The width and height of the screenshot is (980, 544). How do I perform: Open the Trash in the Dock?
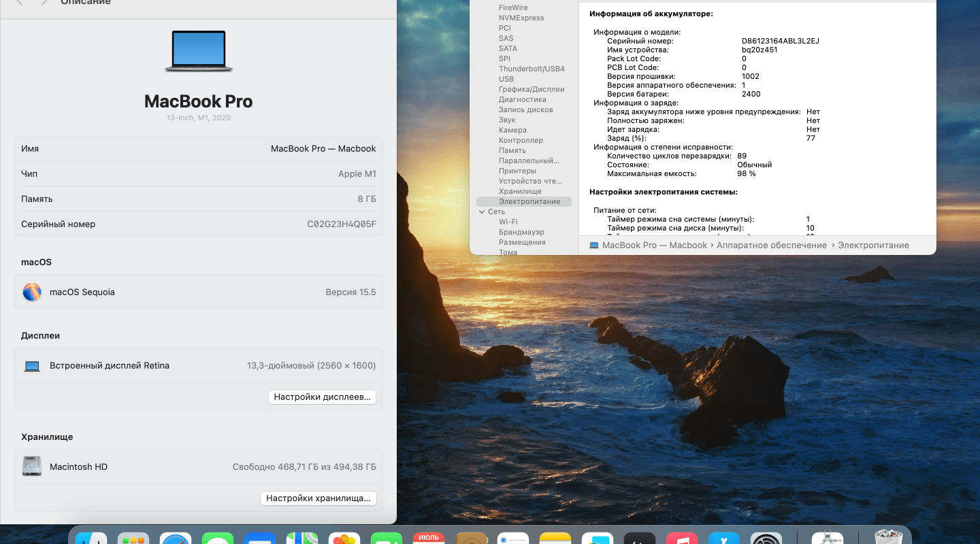point(888,539)
